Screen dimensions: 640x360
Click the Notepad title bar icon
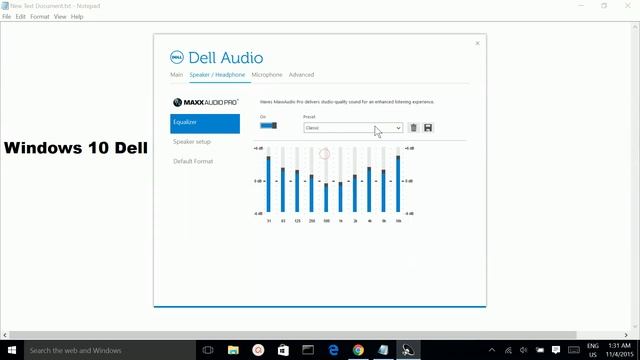(5, 6)
